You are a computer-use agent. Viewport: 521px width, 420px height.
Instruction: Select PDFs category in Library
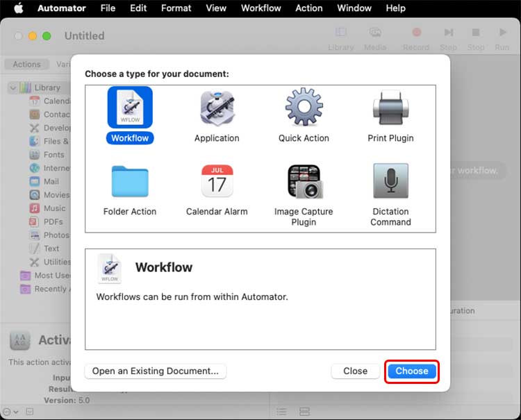pos(46,221)
